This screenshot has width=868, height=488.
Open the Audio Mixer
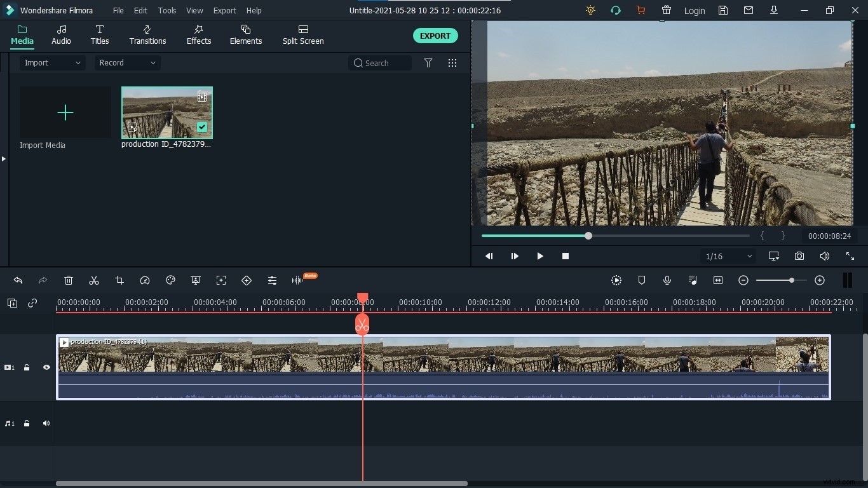[693, 280]
